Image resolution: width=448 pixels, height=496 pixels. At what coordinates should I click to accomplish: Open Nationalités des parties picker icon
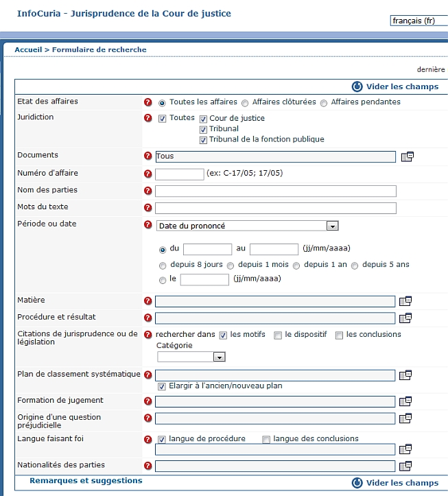[405, 466]
